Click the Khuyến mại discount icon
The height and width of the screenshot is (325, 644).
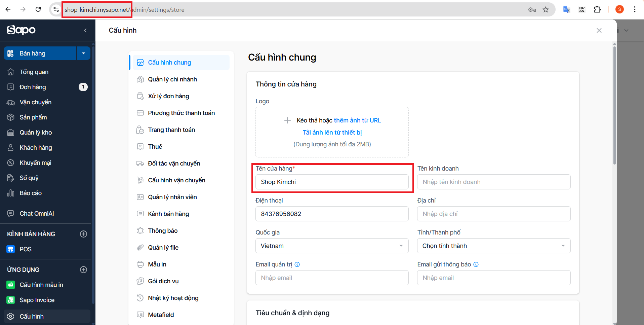tap(11, 163)
